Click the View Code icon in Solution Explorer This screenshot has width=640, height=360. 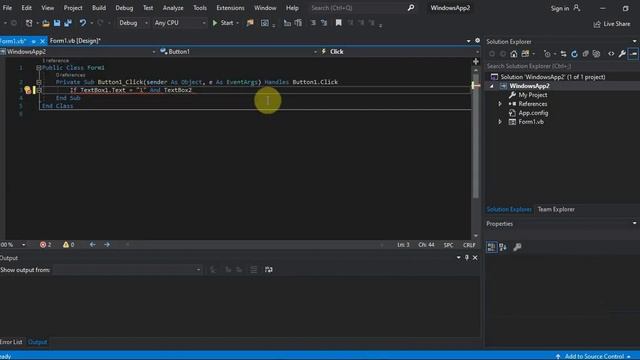click(611, 54)
